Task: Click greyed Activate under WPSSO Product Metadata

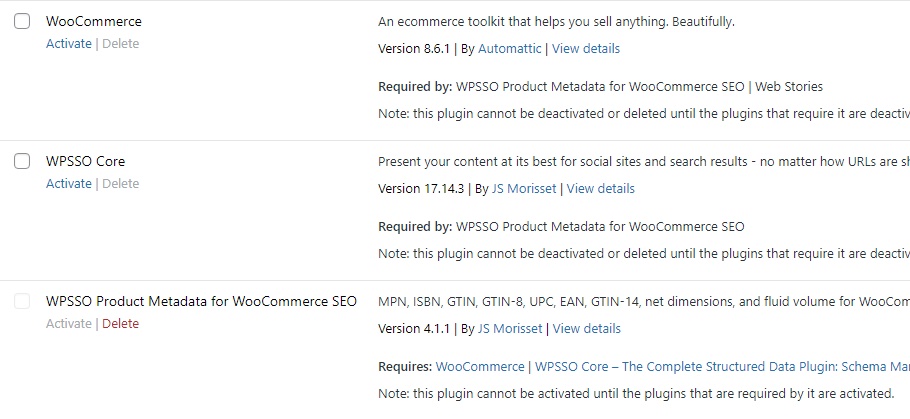Action: pyautogui.click(x=68, y=324)
